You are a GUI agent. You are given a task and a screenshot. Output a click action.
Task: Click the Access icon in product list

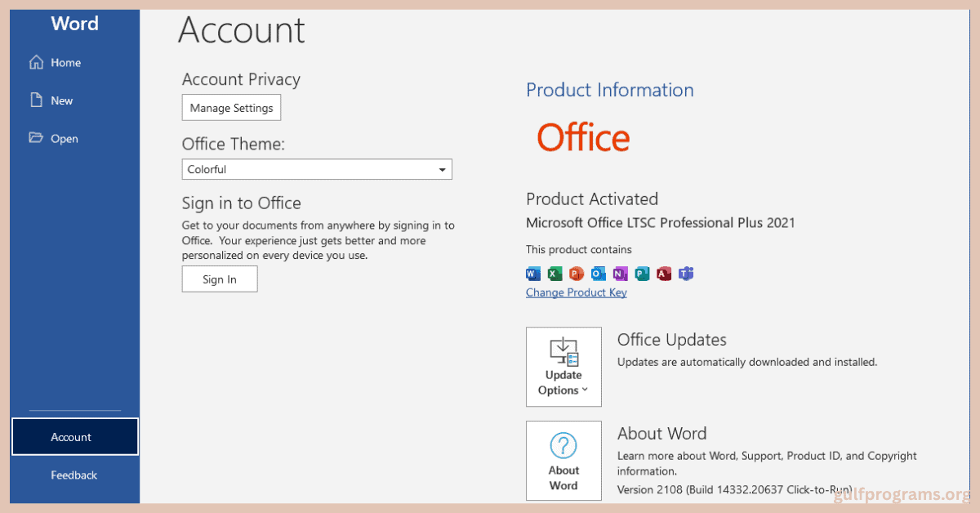[664, 274]
